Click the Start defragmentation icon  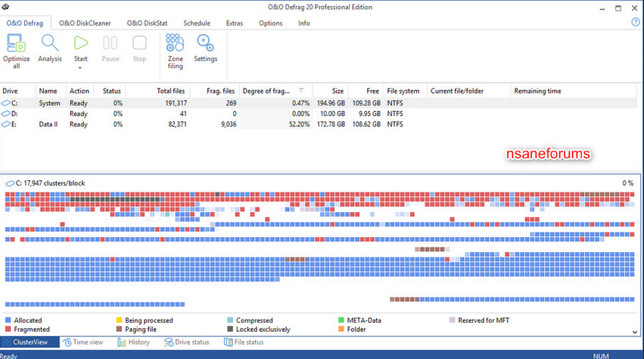(80, 42)
